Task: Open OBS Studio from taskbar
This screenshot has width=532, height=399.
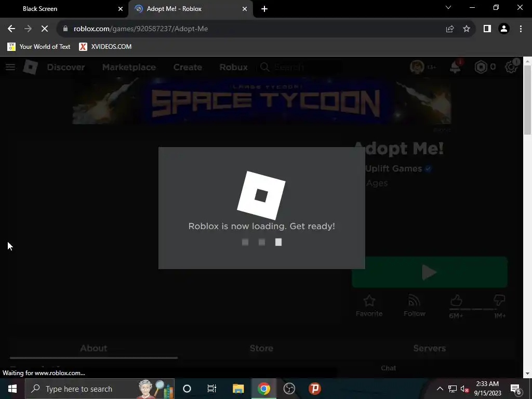Action: (x=289, y=389)
